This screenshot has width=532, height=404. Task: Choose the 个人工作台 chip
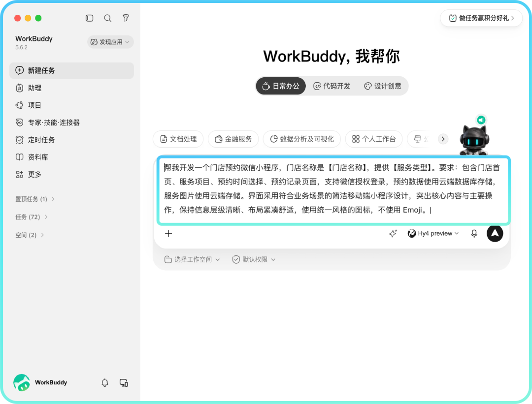[373, 139]
